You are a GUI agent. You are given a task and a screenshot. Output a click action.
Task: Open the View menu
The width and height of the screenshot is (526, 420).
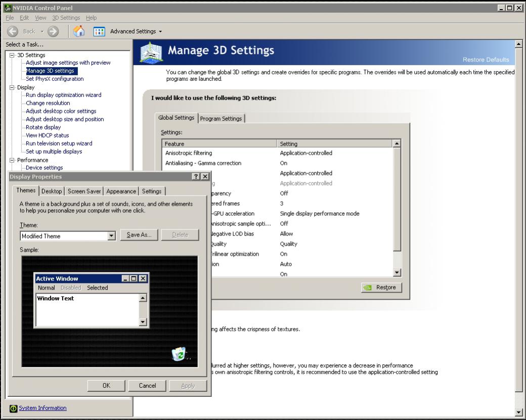coord(40,18)
